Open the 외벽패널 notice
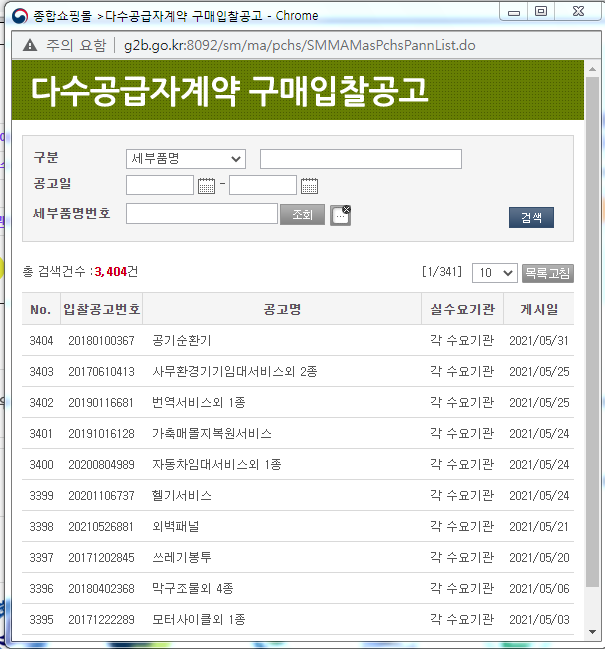Viewport: 605px width, 649px height. (x=176, y=526)
